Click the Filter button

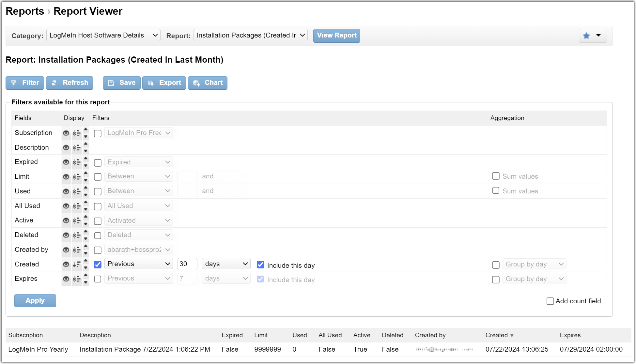(25, 83)
